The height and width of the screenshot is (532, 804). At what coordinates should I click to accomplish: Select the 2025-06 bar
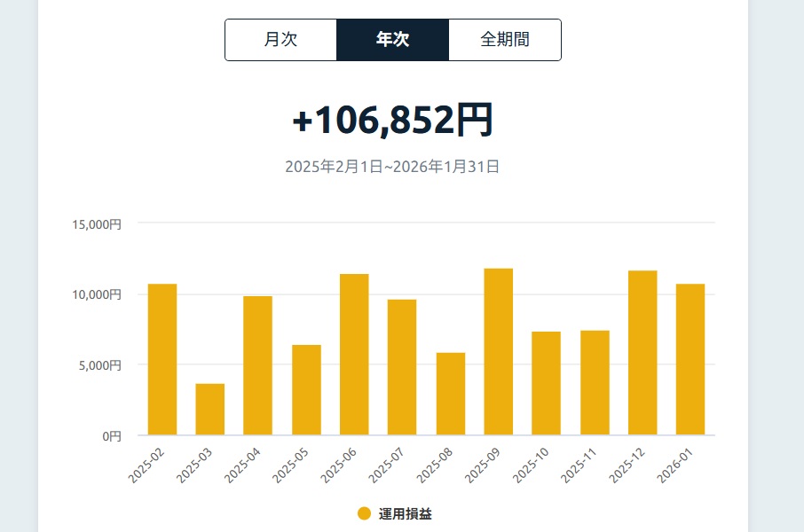[354, 355]
